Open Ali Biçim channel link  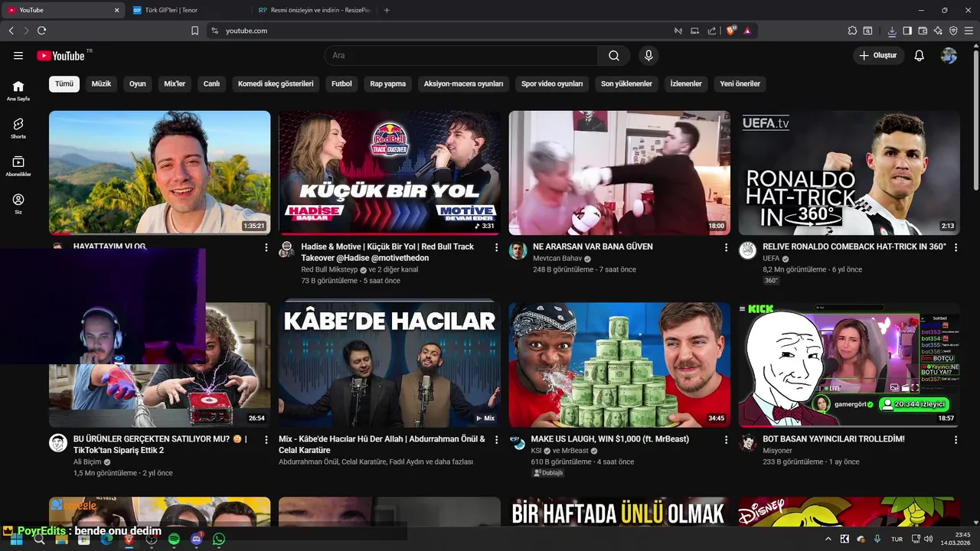pyautogui.click(x=87, y=461)
